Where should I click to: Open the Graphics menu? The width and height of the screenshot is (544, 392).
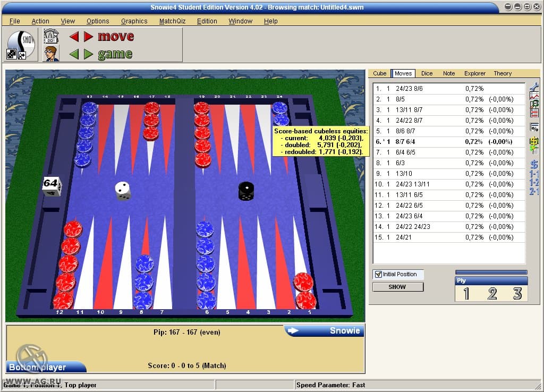134,21
